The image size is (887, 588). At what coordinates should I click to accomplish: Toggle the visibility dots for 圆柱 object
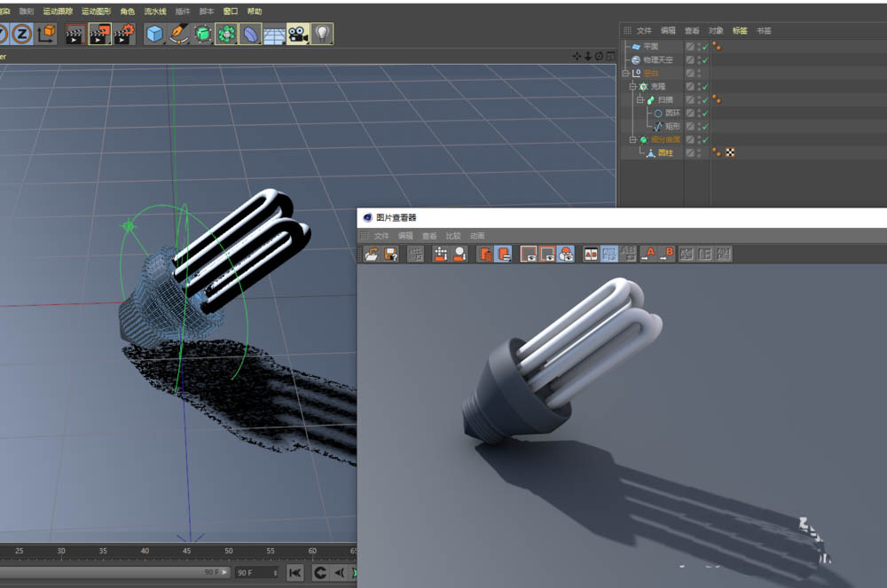coord(699,153)
